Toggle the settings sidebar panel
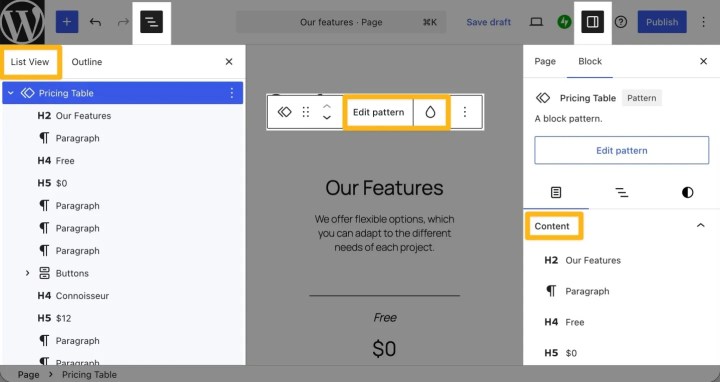This screenshot has height=382, width=720. [592, 22]
